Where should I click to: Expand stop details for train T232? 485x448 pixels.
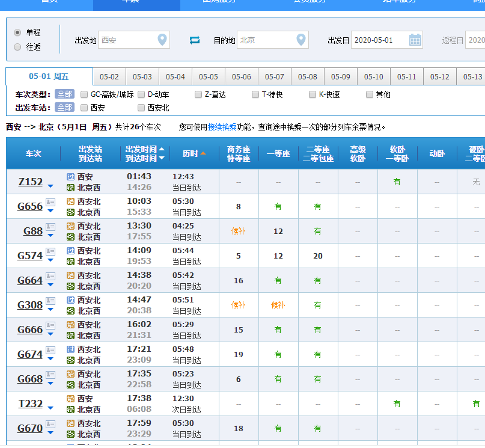[50, 408]
